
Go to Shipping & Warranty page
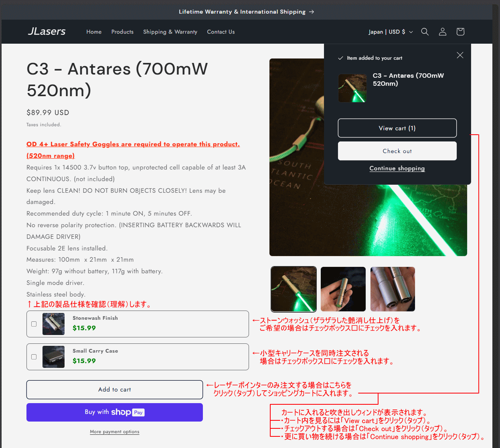(x=170, y=32)
